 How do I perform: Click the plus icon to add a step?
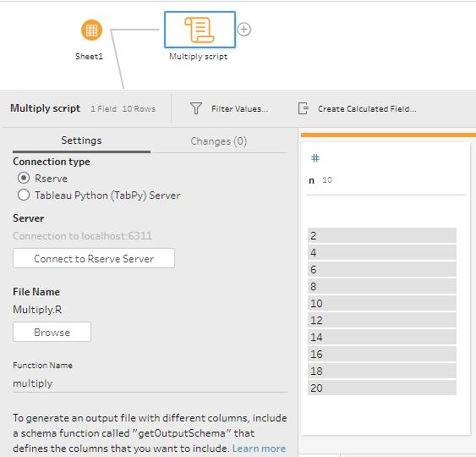tap(244, 30)
